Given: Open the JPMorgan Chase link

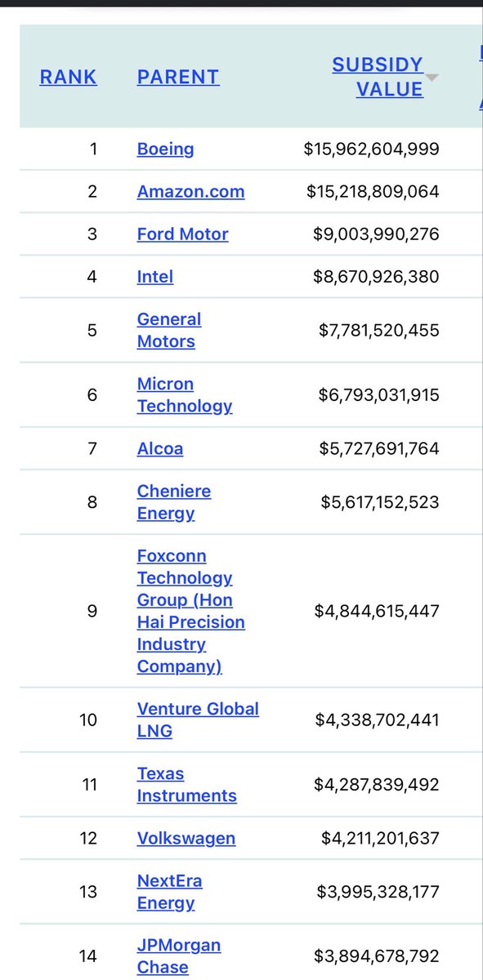Looking at the screenshot, I should (x=179, y=955).
